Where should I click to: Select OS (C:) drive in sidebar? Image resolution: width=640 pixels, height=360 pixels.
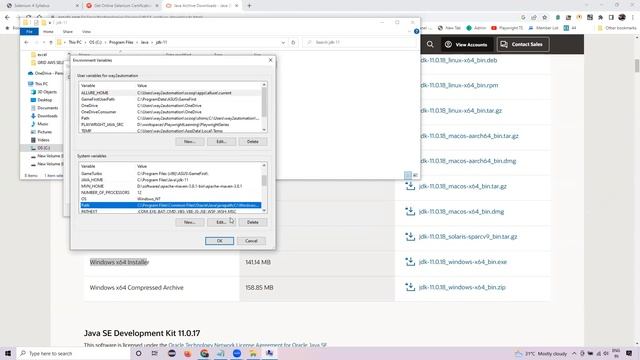(x=40, y=148)
